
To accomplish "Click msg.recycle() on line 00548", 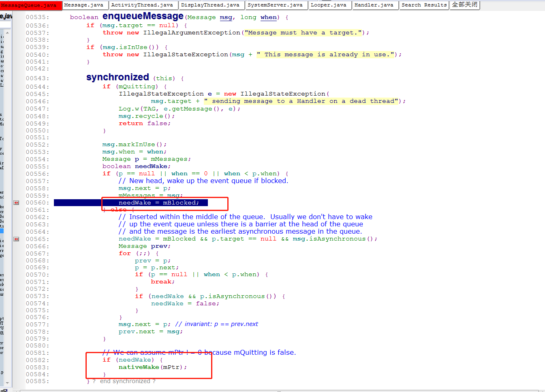I will coord(147,116).
